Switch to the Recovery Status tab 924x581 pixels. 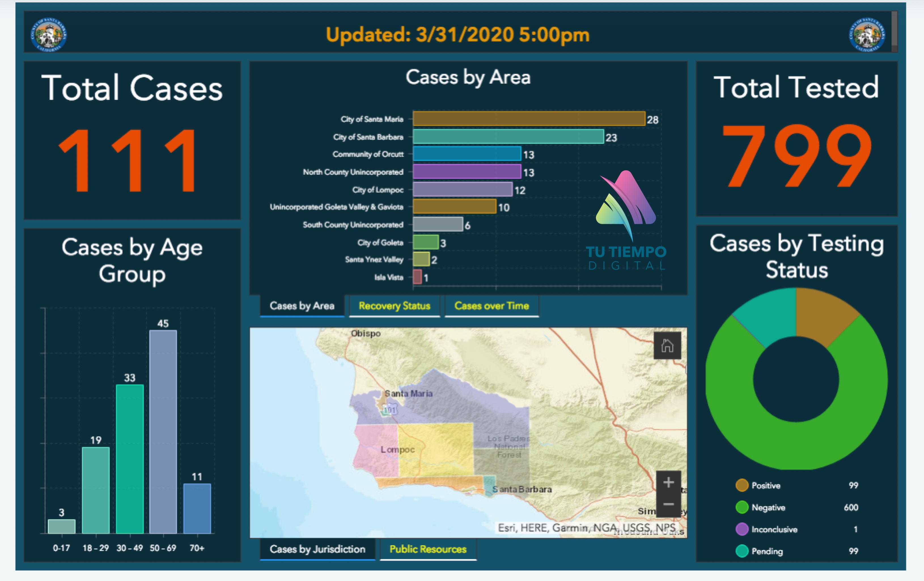click(394, 306)
